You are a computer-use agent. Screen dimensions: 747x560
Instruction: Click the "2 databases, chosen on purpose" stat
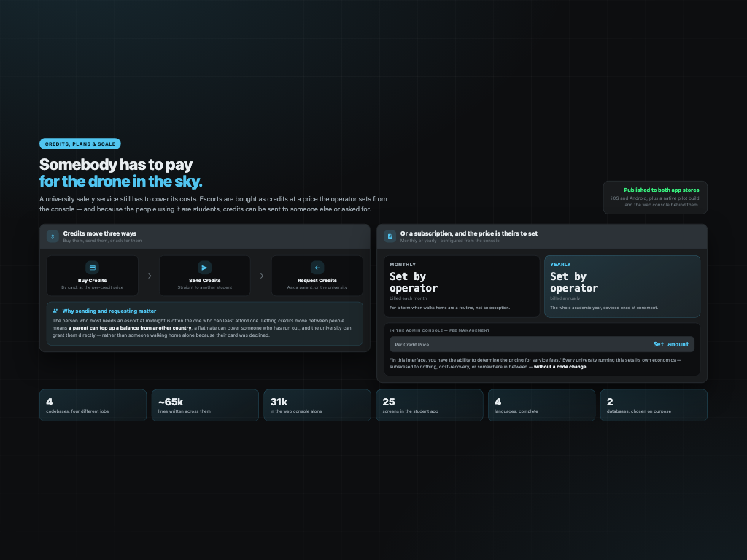pyautogui.click(x=654, y=405)
